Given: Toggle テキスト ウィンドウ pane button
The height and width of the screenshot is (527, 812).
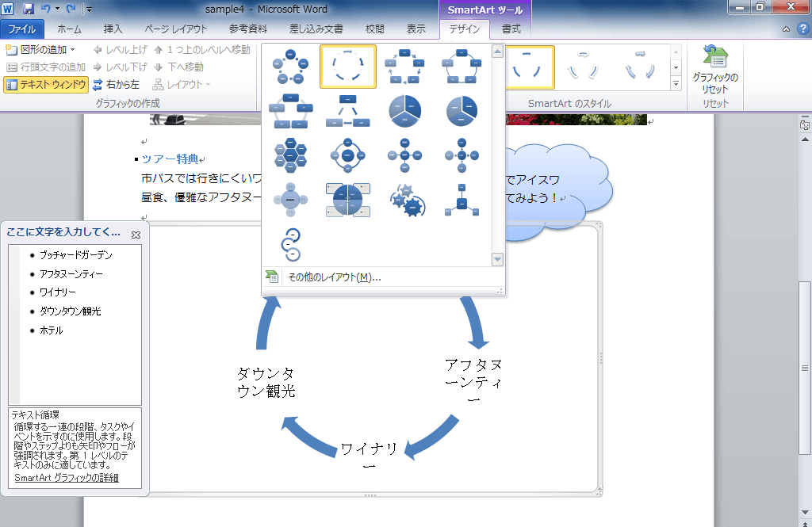Looking at the screenshot, I should (x=45, y=84).
